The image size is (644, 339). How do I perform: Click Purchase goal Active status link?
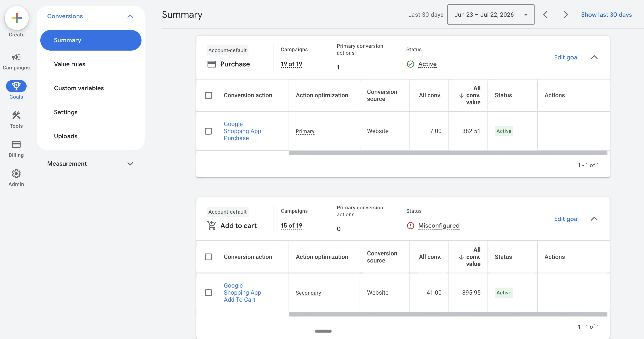427,64
